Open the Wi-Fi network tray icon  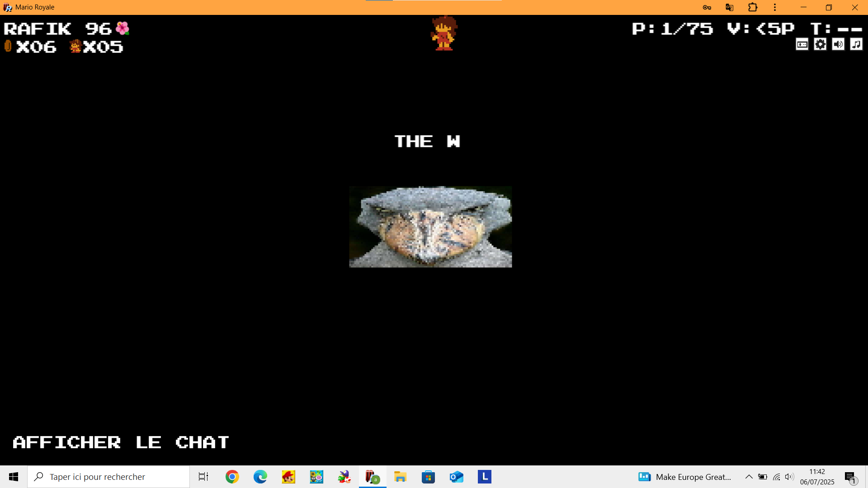(777, 477)
